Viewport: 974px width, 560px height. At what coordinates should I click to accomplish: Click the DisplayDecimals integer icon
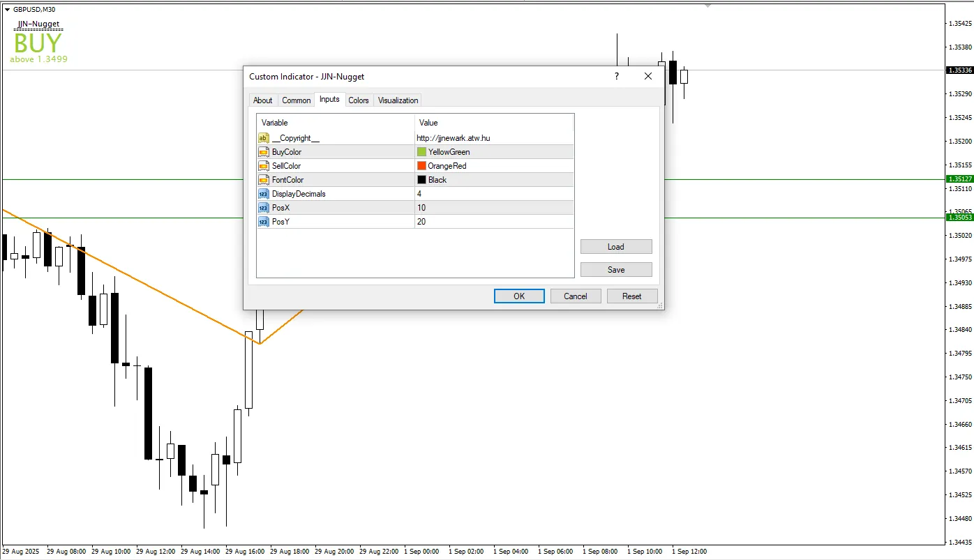pos(263,194)
